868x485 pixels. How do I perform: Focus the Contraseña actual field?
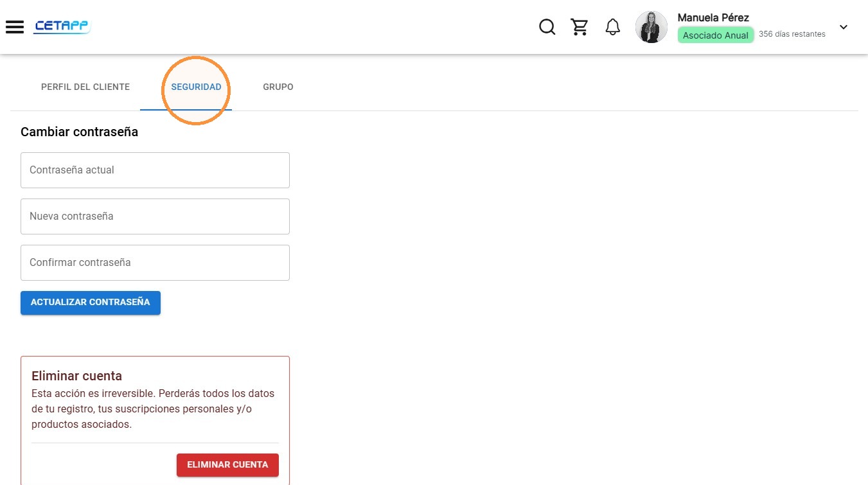click(x=155, y=170)
